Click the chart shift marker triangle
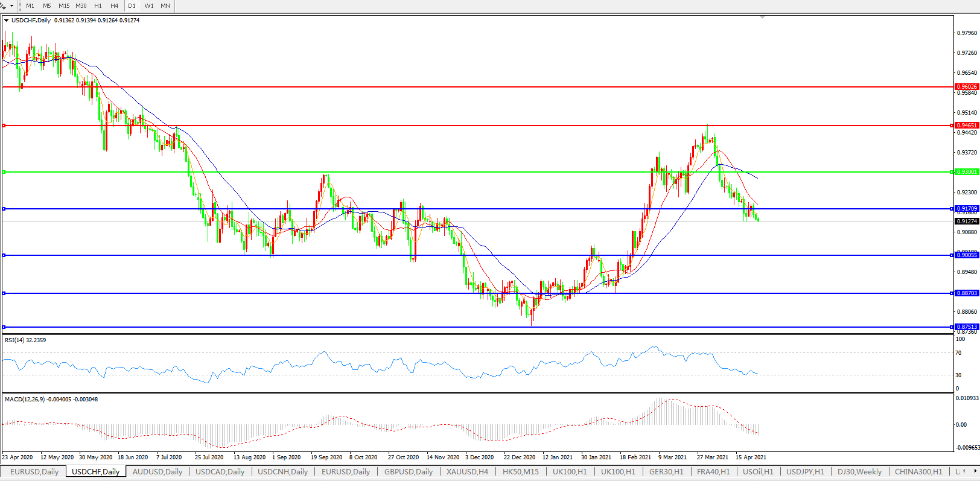The width and height of the screenshot is (980, 481). pos(763,18)
